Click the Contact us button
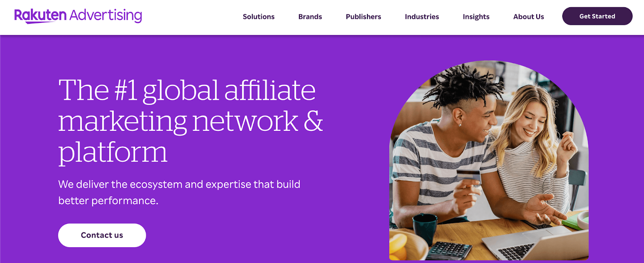The height and width of the screenshot is (263, 644). pos(102,235)
